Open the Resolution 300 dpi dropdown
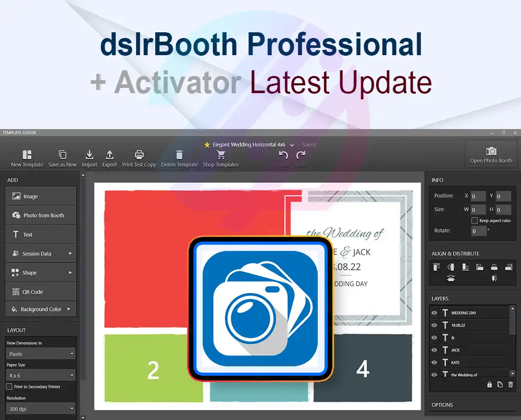 [x=41, y=409]
